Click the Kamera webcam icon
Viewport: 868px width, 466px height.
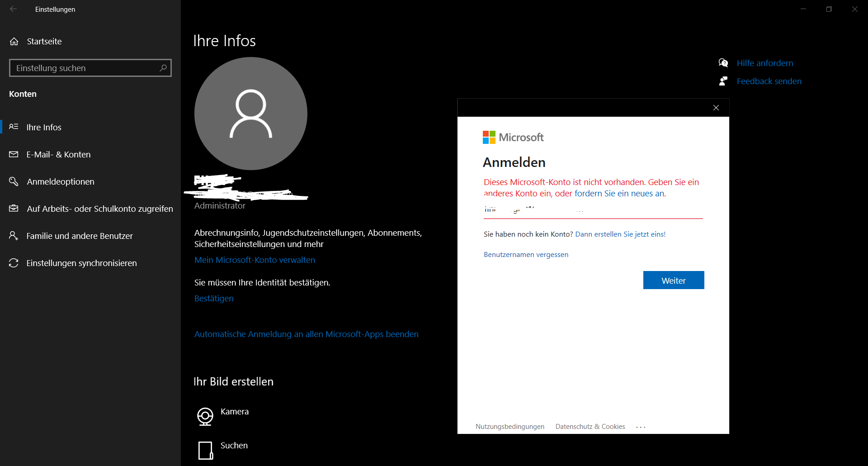205,416
